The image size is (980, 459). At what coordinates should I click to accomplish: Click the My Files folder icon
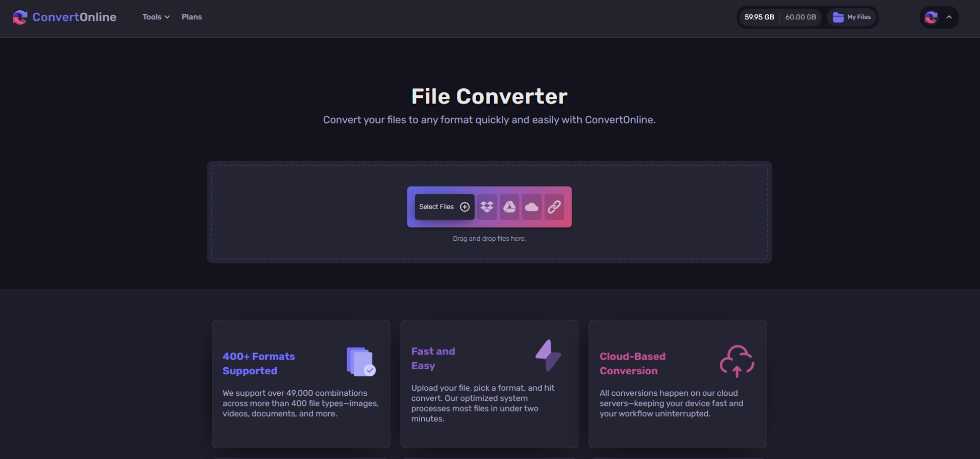pyautogui.click(x=837, y=17)
